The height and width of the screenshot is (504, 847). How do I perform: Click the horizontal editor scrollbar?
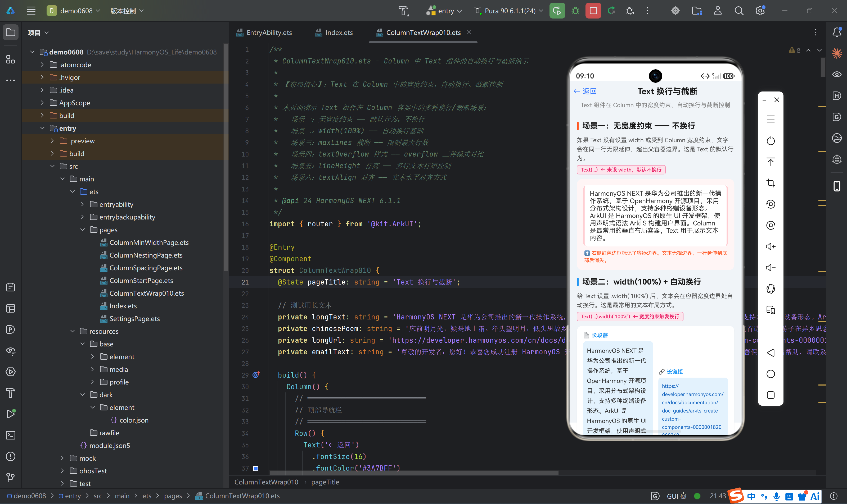click(x=414, y=473)
